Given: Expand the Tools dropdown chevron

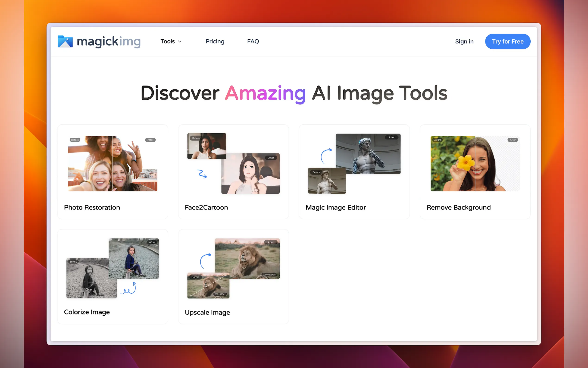Looking at the screenshot, I should click(x=180, y=42).
